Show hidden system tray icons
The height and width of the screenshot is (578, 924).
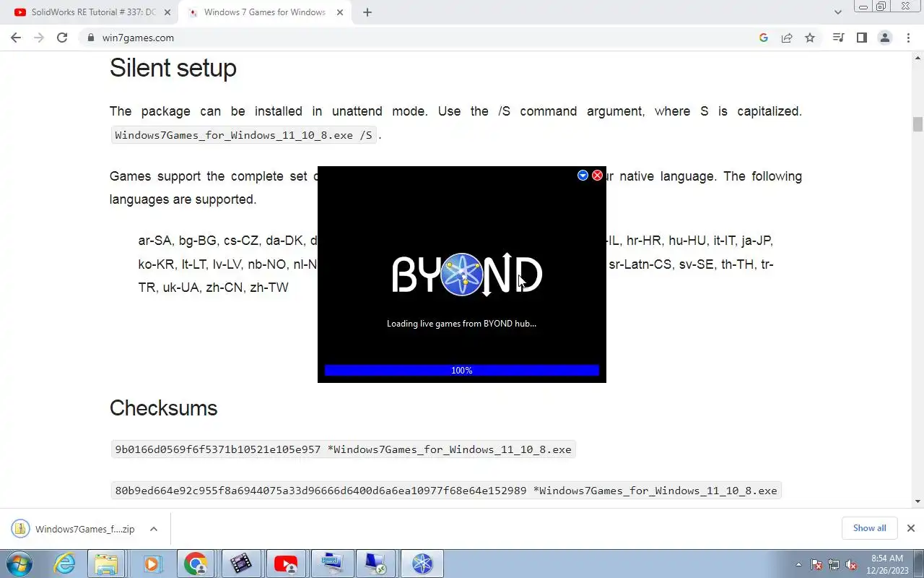[798, 564]
